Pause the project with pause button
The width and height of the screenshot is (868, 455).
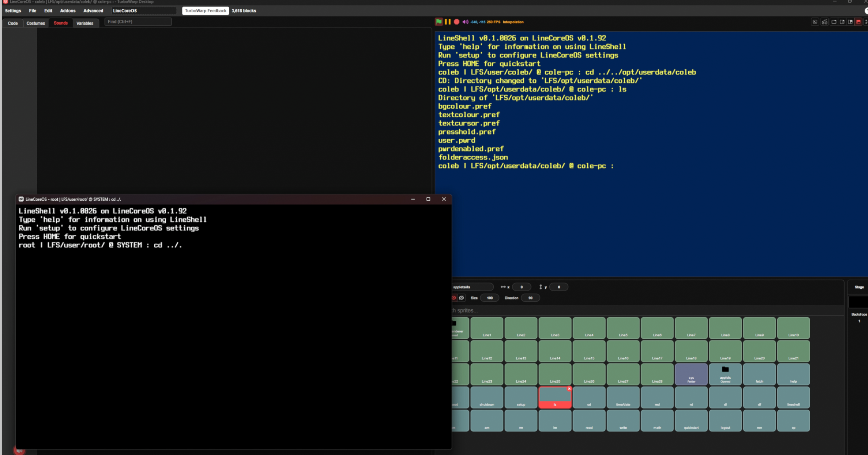(447, 22)
